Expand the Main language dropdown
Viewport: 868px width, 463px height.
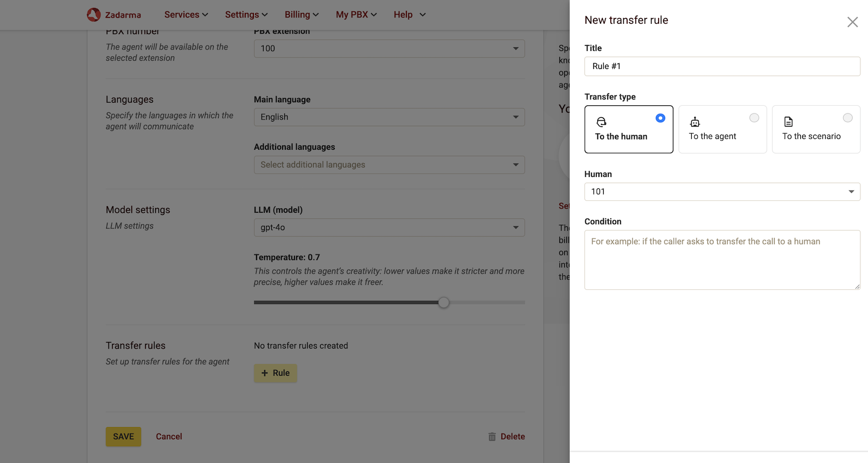click(389, 117)
